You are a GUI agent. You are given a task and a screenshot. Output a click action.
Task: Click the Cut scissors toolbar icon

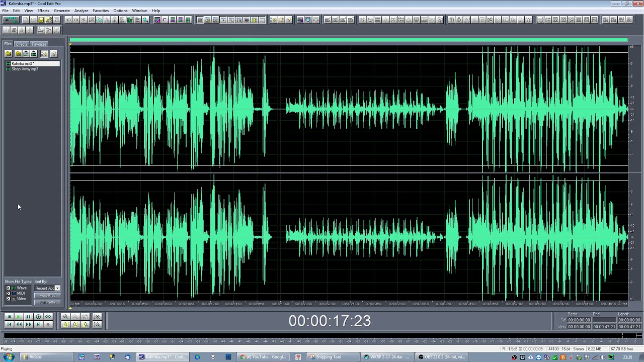(x=107, y=20)
